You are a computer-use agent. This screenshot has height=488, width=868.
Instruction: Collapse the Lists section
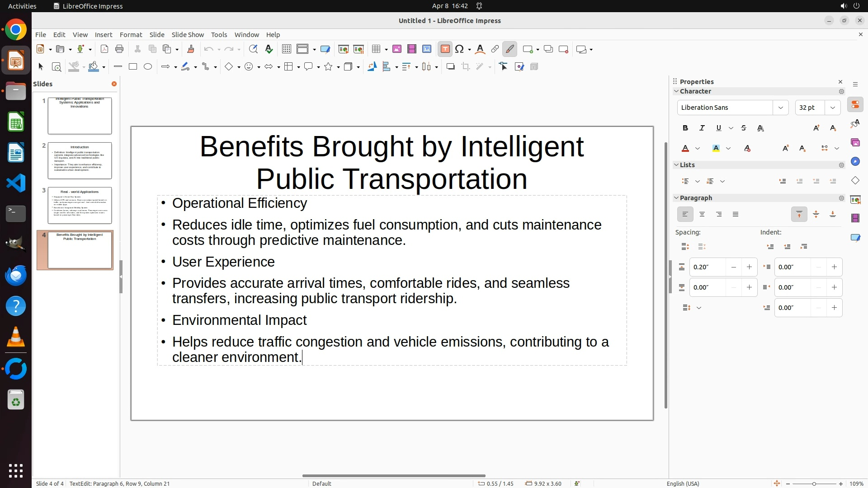coord(677,165)
